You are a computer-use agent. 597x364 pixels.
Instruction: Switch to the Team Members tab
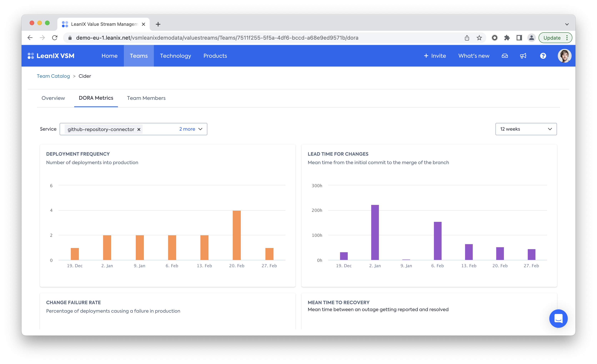(146, 98)
